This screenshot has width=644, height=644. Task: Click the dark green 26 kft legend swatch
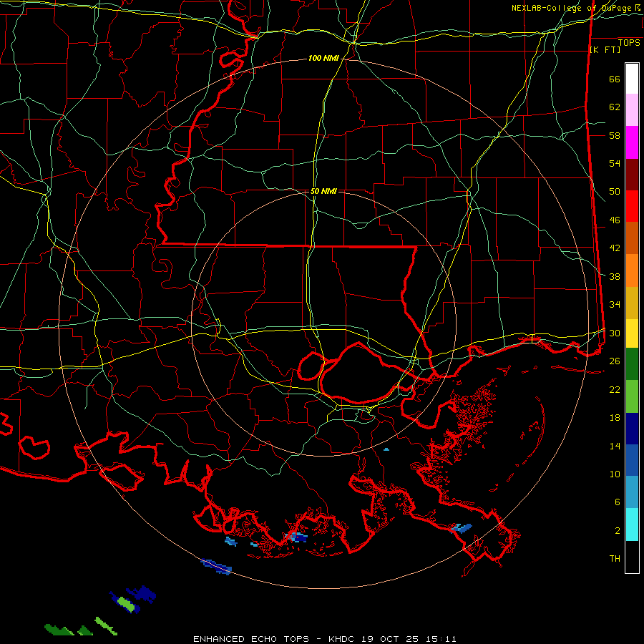pos(632,364)
